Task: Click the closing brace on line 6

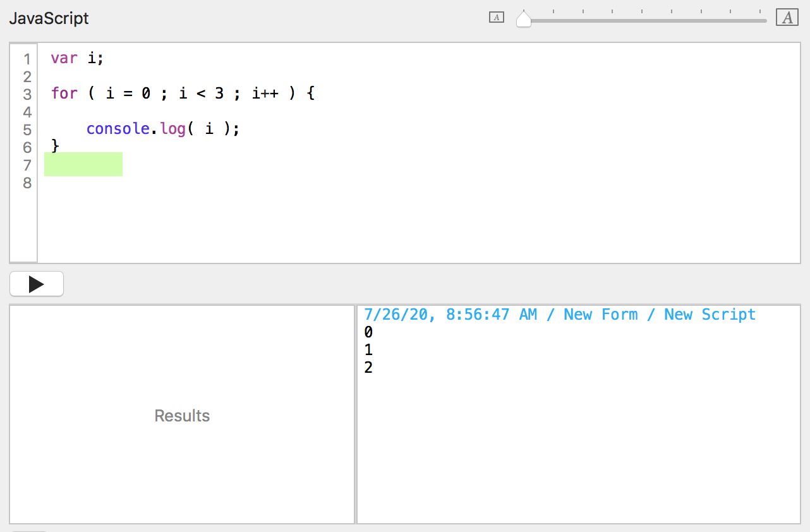Action: click(x=55, y=147)
